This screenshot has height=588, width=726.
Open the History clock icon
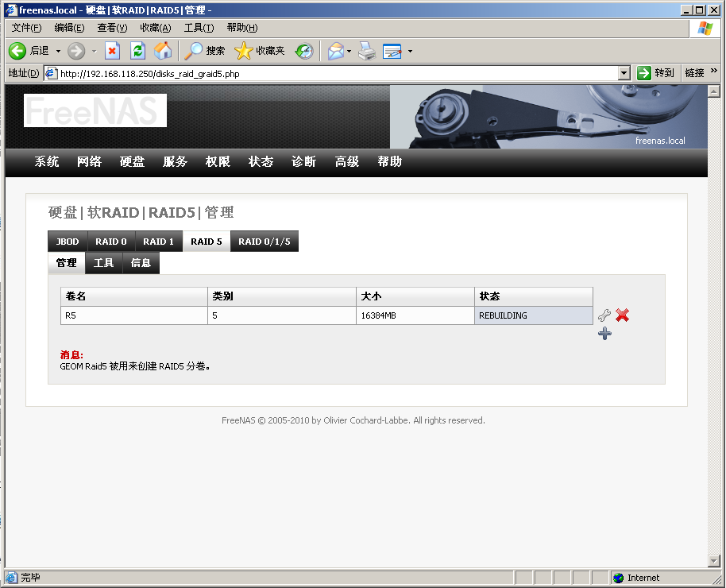pyautogui.click(x=305, y=51)
